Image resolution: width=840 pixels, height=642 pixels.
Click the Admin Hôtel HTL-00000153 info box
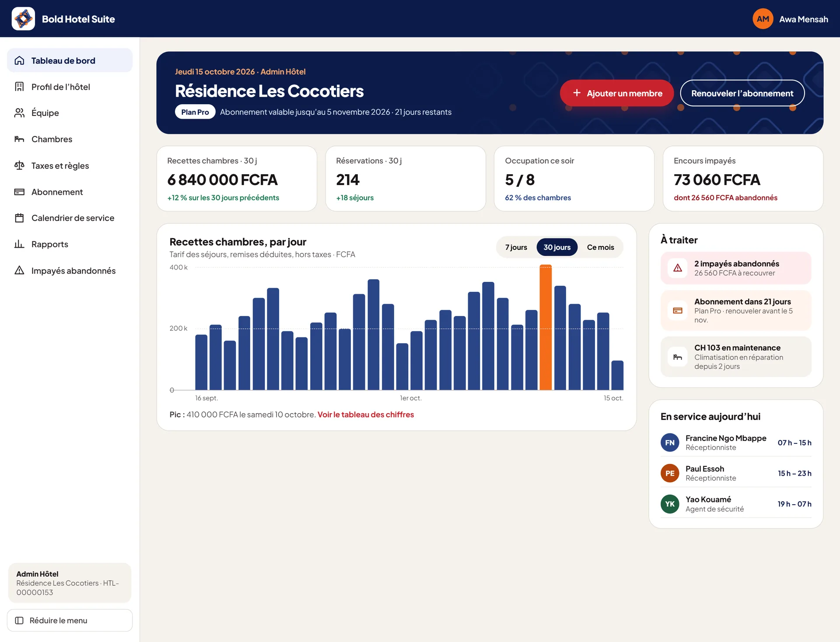[70, 583]
